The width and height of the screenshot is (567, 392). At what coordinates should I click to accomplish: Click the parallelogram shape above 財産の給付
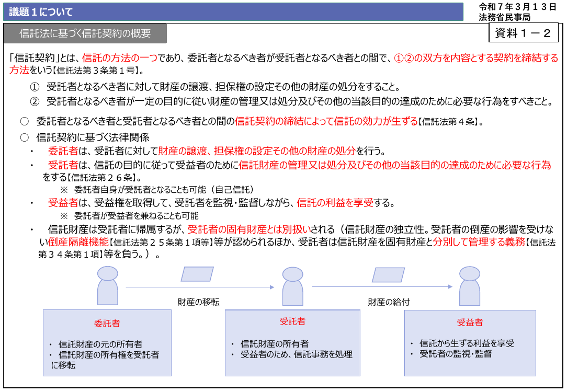tap(388, 275)
